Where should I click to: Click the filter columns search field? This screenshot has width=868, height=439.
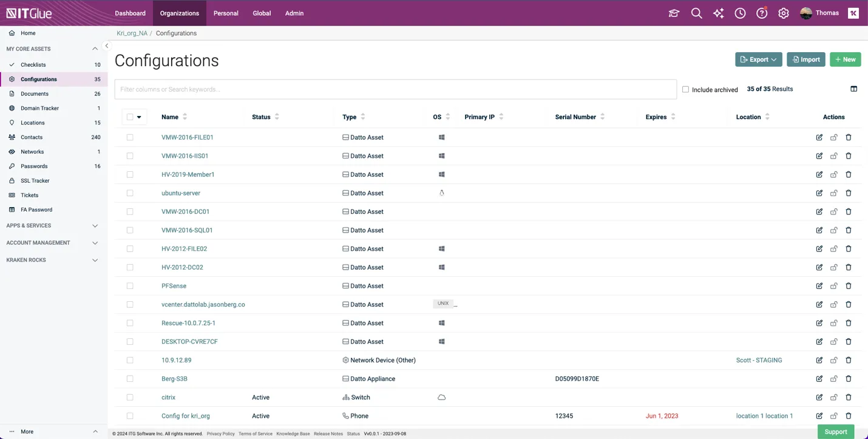coord(395,89)
